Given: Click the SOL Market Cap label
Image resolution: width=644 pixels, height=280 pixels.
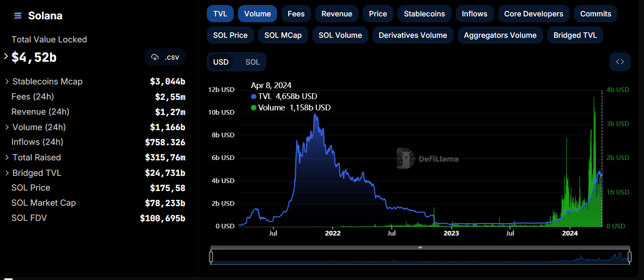Looking at the screenshot, I should [x=44, y=203].
